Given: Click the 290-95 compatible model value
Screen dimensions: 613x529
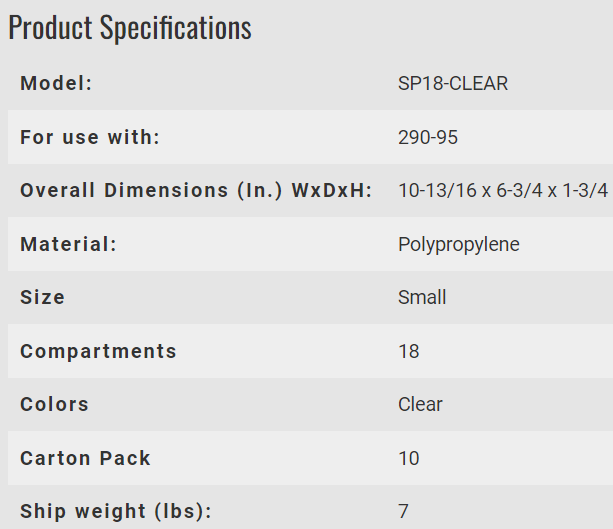Looking at the screenshot, I should pos(428,138).
